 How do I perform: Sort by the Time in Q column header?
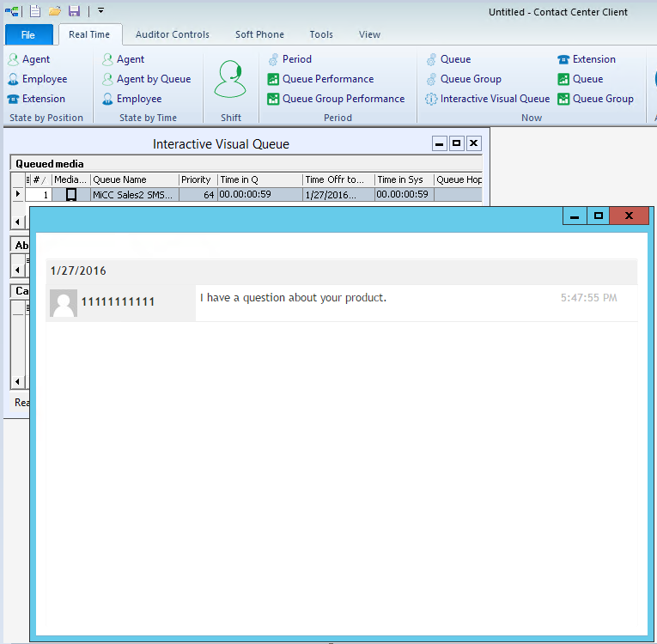[x=258, y=179]
